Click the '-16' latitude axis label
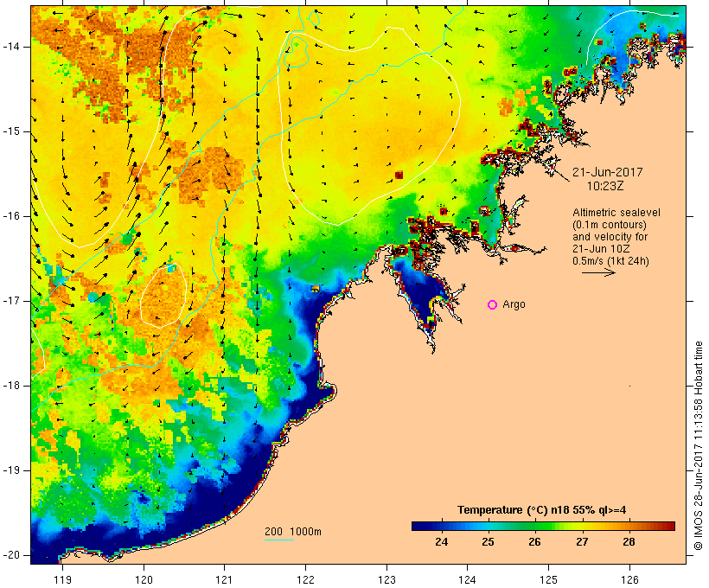This screenshot has width=709, height=588. pyautogui.click(x=10, y=216)
